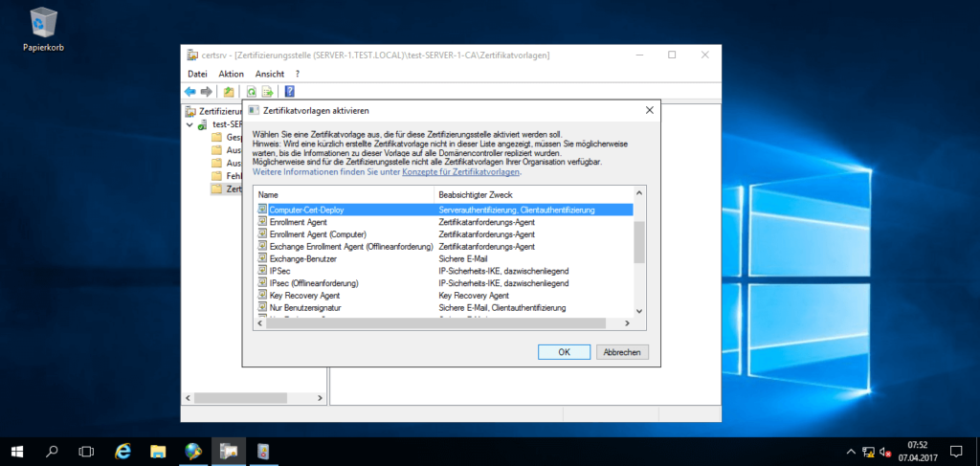980x466 pixels.
Task: Open the Ansicht menu
Action: pos(269,74)
